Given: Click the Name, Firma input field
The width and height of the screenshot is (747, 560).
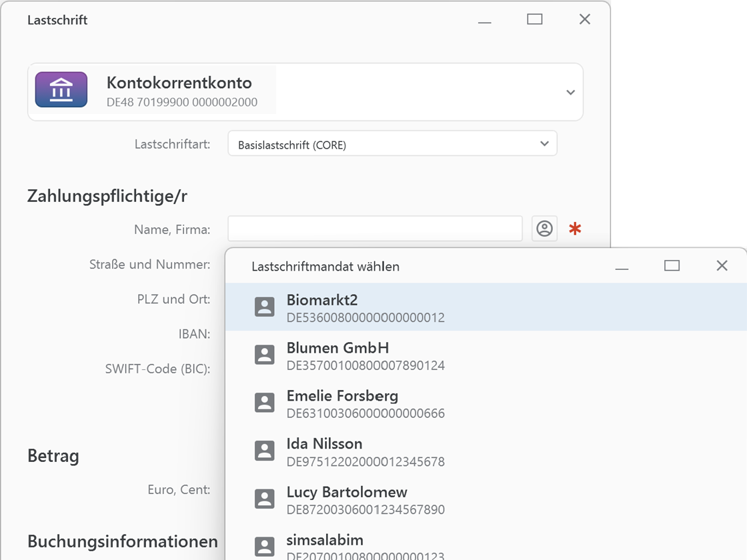Looking at the screenshot, I should pyautogui.click(x=375, y=228).
